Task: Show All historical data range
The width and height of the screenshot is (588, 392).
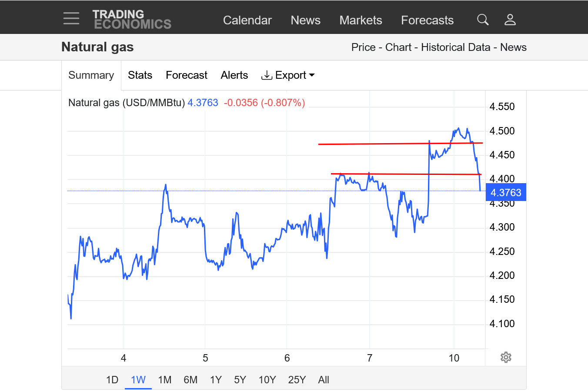Action: (324, 380)
